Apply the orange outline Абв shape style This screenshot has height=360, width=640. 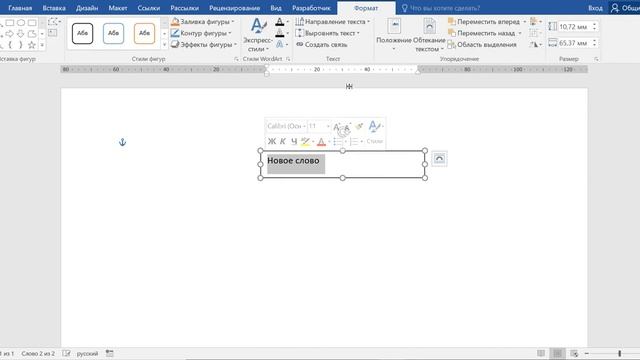pos(144,33)
